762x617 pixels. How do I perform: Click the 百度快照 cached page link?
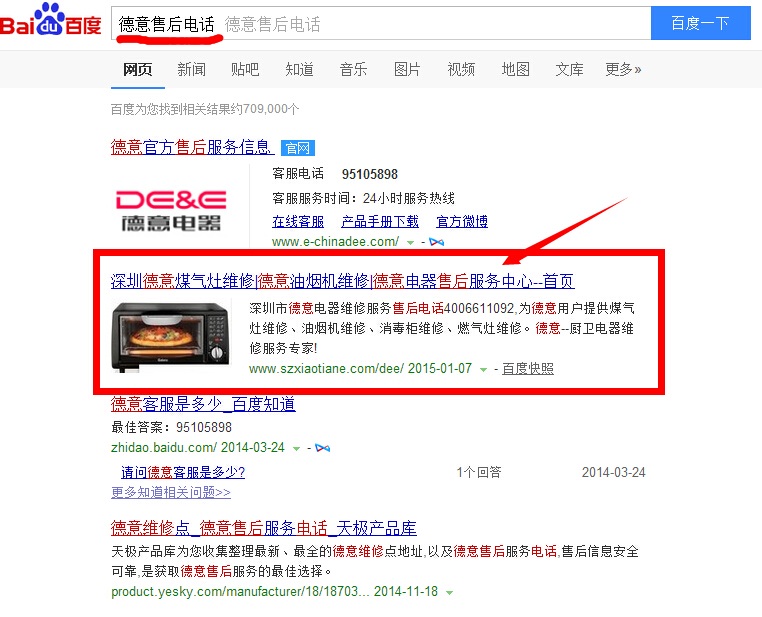[528, 369]
